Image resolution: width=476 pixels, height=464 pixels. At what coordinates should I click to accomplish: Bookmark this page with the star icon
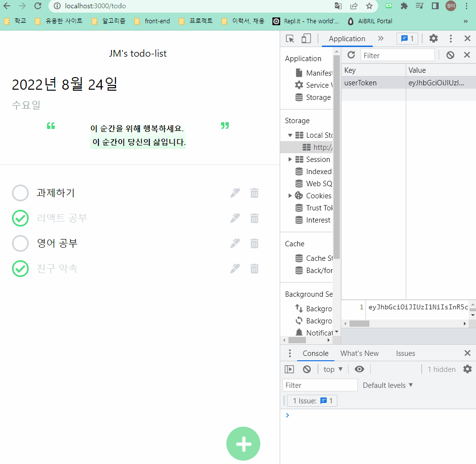coord(369,6)
